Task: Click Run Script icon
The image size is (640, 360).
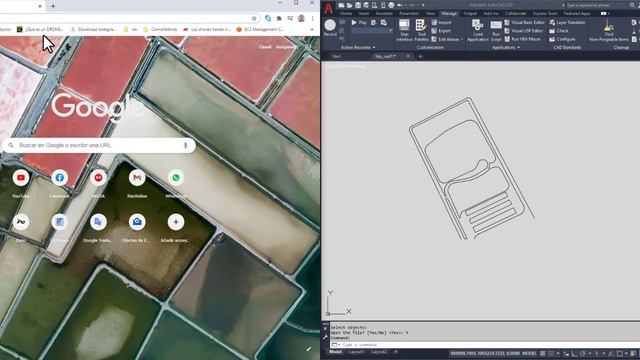Action: [496, 31]
